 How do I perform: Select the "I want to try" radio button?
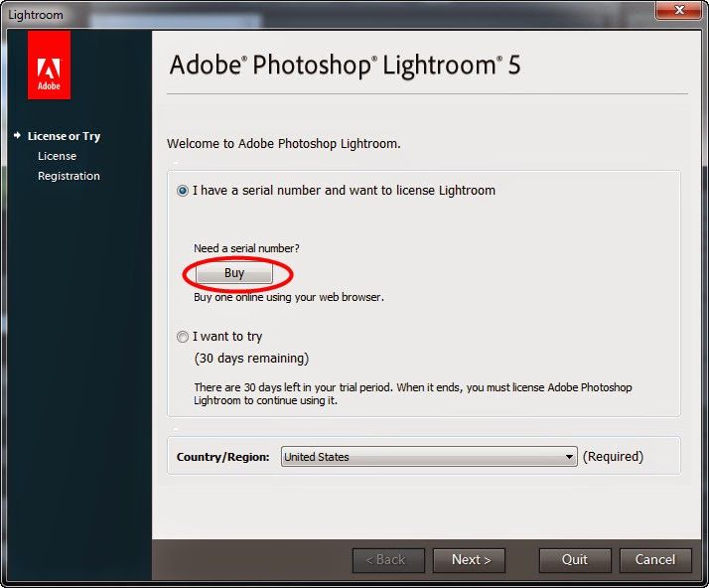point(183,337)
